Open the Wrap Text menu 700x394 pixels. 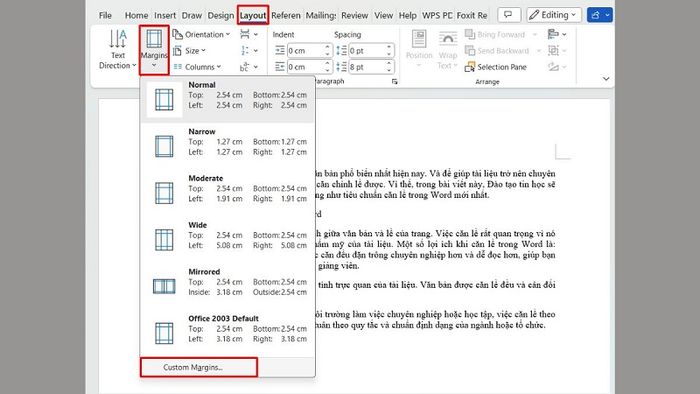pos(447,50)
